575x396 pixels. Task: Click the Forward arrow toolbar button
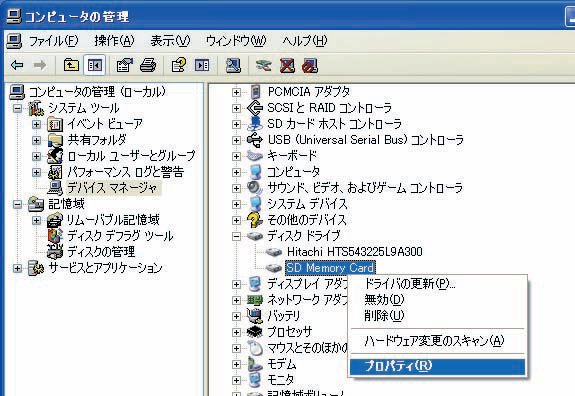point(40,66)
